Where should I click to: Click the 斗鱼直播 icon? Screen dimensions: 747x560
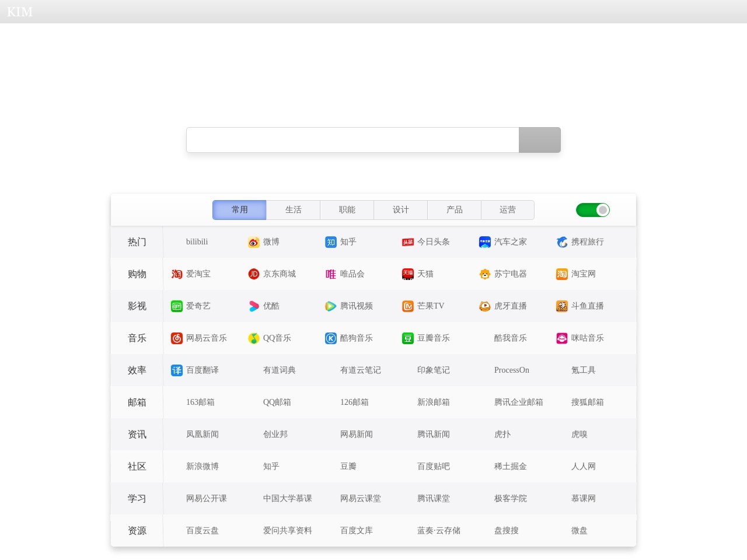(562, 306)
